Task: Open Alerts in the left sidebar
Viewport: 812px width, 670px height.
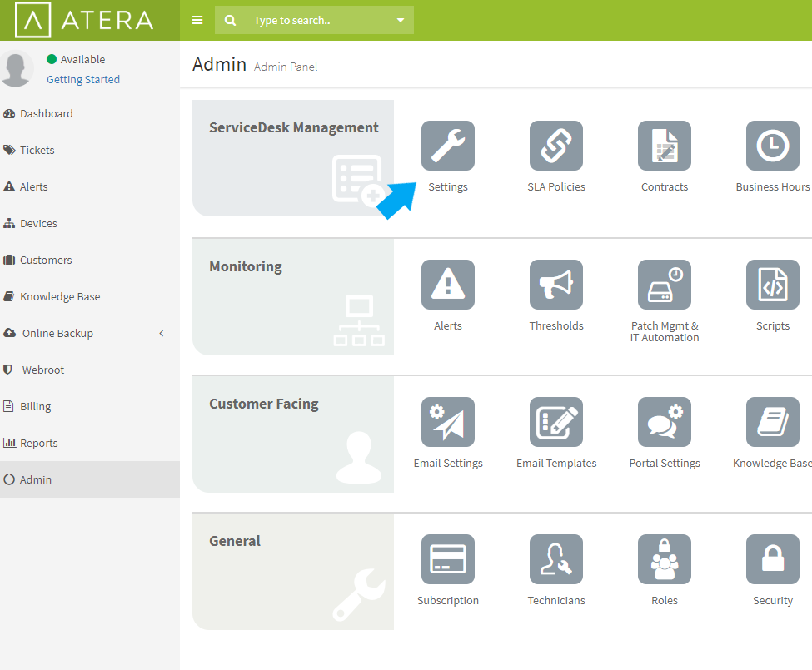Action: pos(90,186)
